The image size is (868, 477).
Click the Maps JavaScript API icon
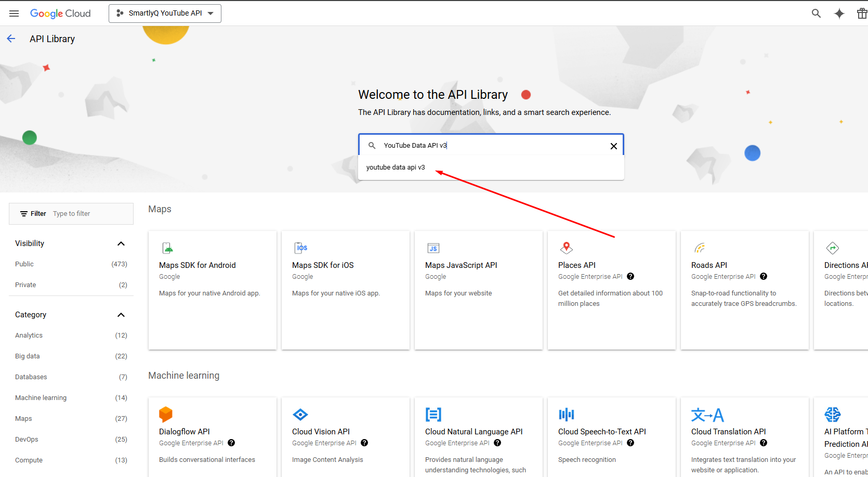[433, 248]
